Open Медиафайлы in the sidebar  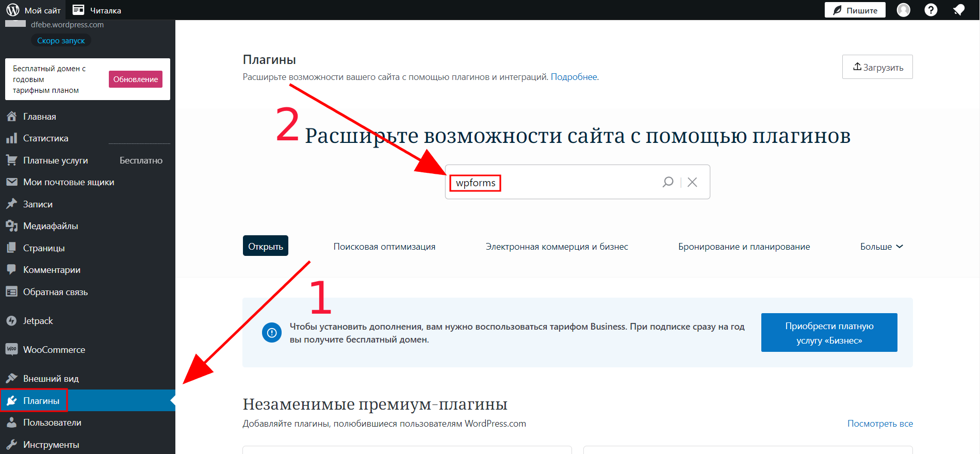tap(51, 226)
